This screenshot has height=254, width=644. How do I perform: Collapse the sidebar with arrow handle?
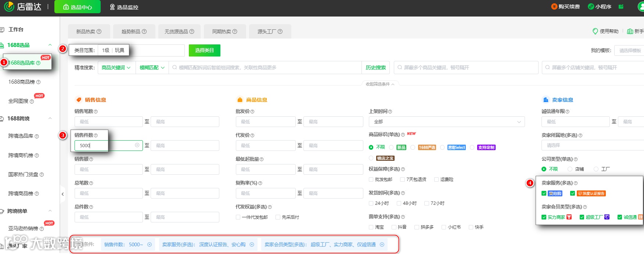(62, 194)
